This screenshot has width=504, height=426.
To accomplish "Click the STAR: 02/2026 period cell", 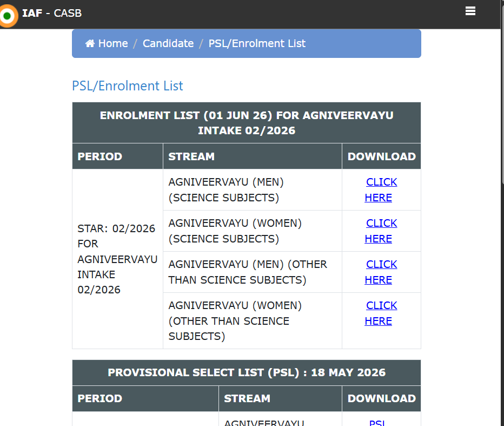I will click(x=118, y=259).
